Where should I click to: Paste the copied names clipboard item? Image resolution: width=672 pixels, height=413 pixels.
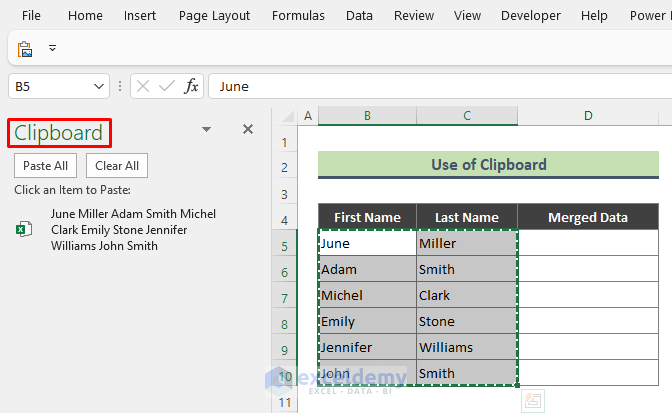pos(133,230)
